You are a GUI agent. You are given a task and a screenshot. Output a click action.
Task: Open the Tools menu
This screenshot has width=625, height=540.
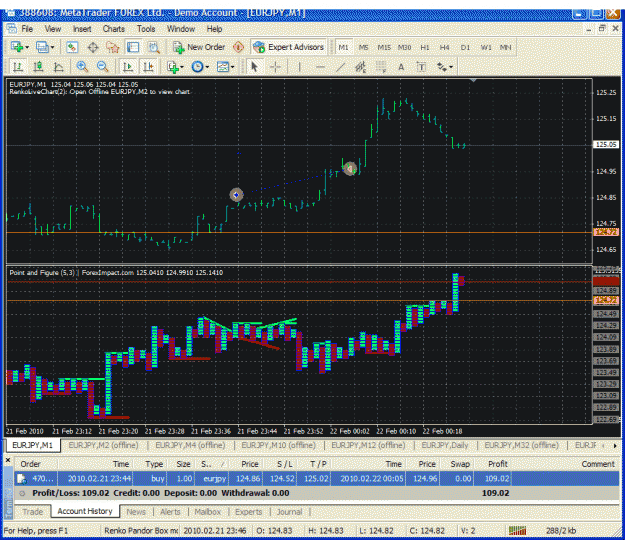click(x=146, y=29)
